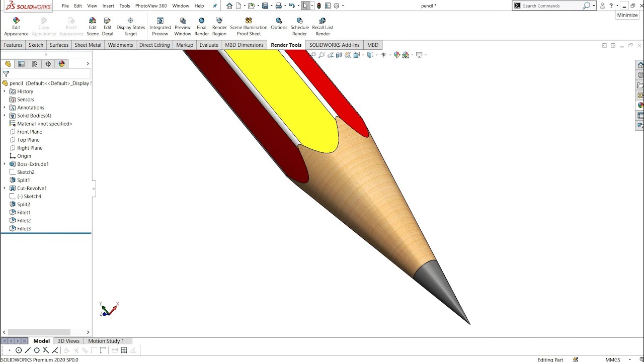
Task: Click Recall Last Render
Action: pos(323,27)
